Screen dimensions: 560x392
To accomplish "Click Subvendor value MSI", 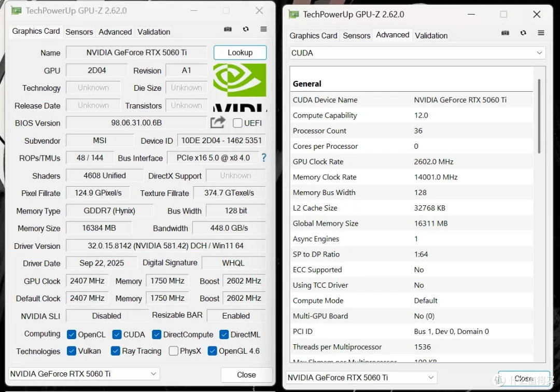I will coord(100,141).
